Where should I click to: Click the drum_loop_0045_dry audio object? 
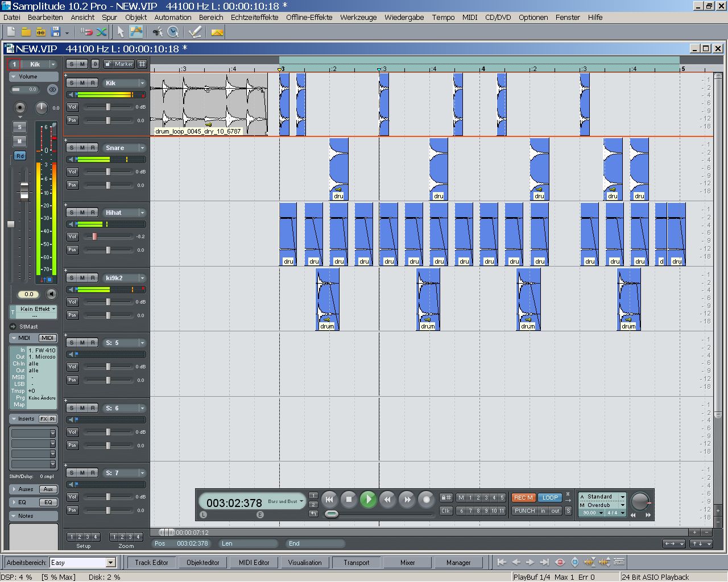209,104
